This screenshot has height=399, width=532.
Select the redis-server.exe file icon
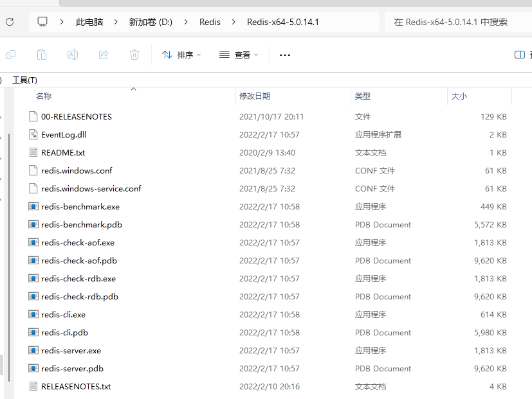coord(33,350)
